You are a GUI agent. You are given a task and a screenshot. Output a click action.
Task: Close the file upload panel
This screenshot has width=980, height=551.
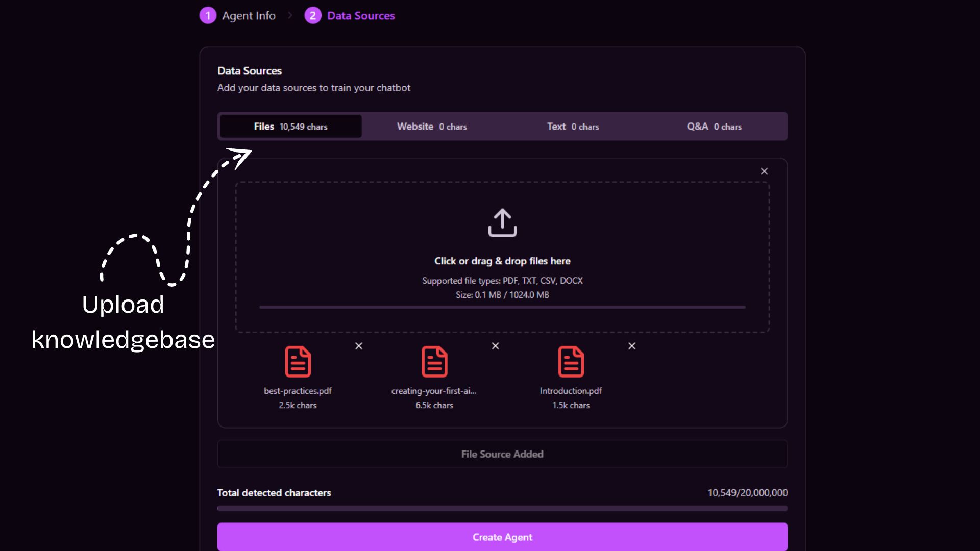764,171
